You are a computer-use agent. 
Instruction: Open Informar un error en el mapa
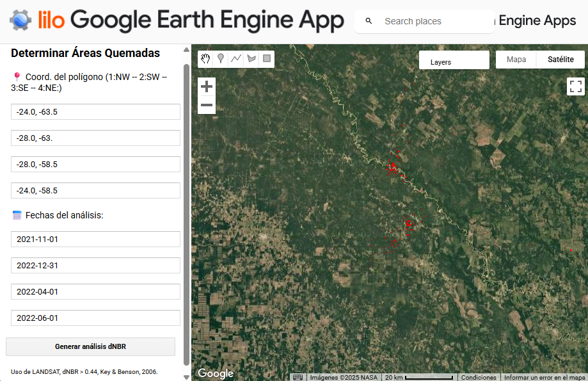544,377
